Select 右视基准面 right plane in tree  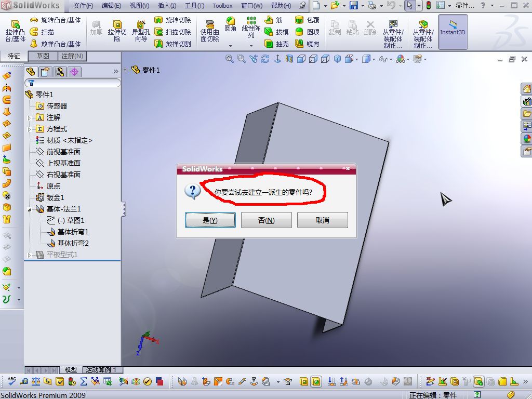[58, 175]
